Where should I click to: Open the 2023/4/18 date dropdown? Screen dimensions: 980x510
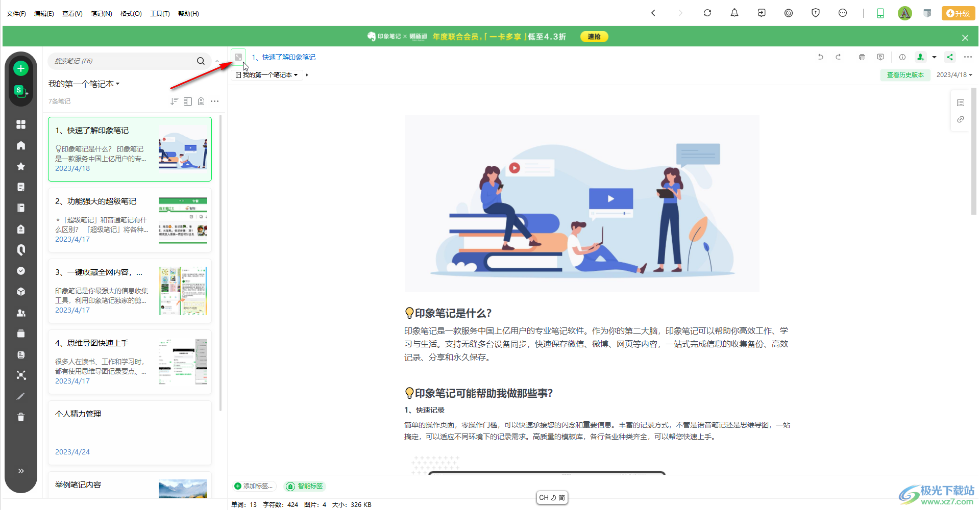pos(954,75)
